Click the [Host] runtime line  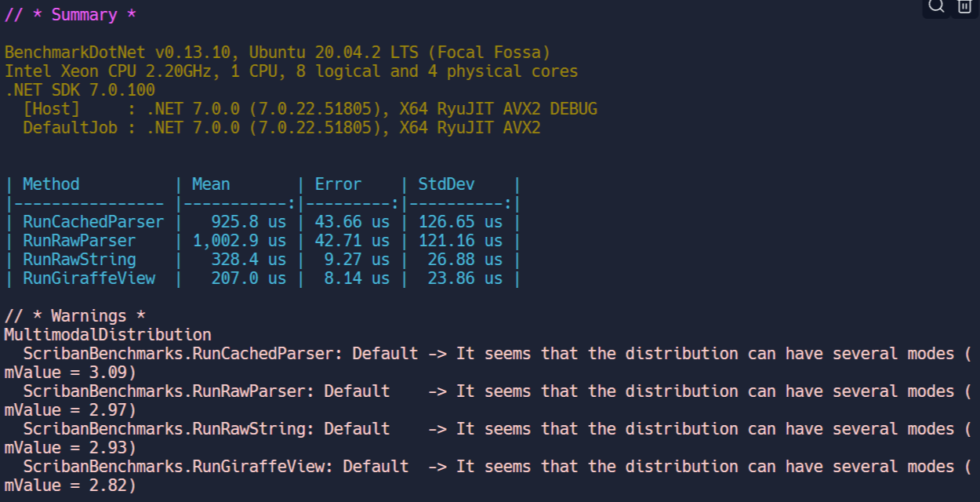[x=310, y=109]
